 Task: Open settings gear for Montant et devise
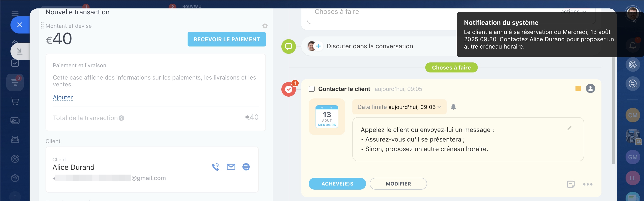(x=265, y=26)
